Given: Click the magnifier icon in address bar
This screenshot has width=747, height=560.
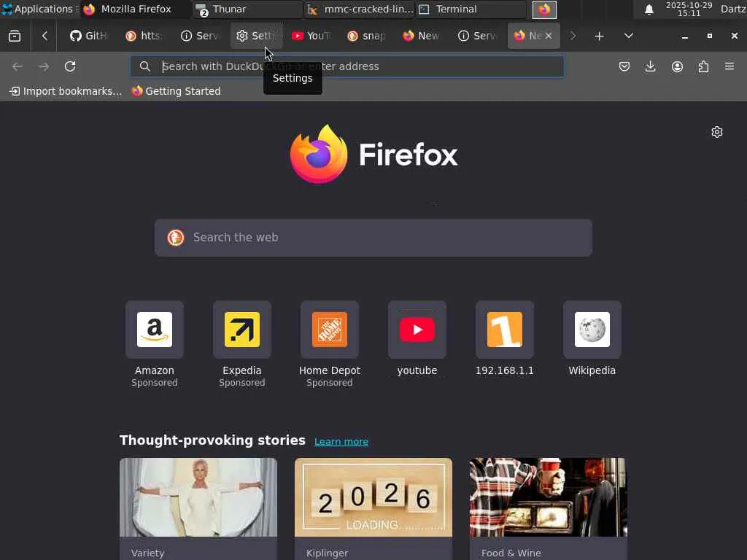Looking at the screenshot, I should [x=145, y=66].
